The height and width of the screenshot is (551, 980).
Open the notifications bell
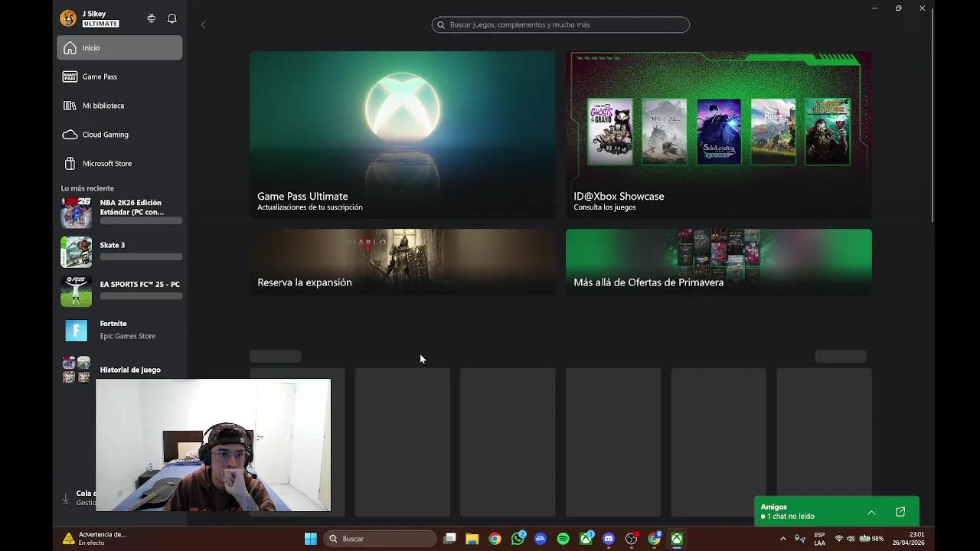click(172, 18)
